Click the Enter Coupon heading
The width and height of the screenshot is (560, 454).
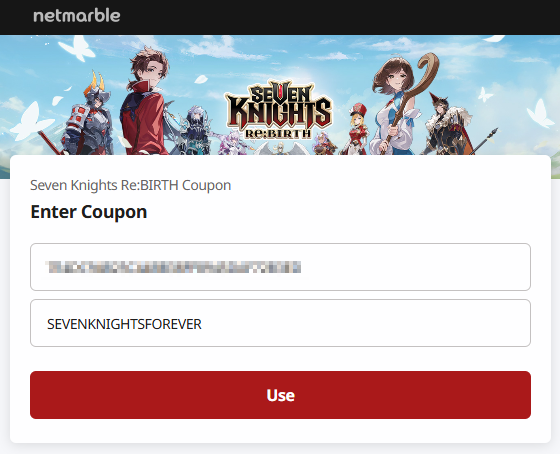pyautogui.click(x=89, y=212)
